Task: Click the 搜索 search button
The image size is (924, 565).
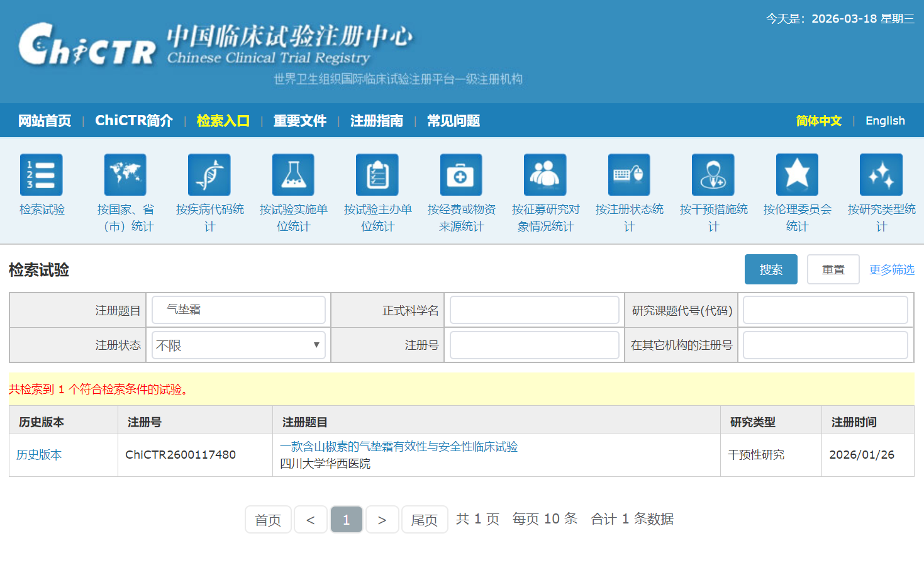Action: click(771, 269)
